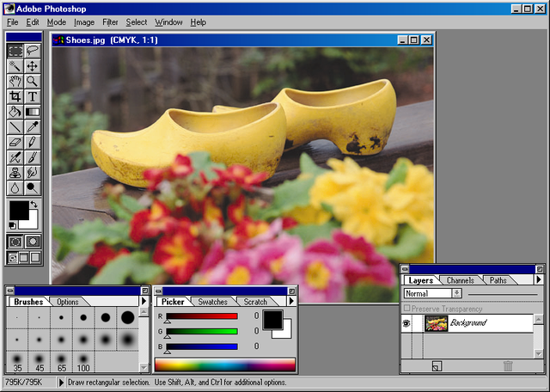The image size is (550, 392).
Task: Open the Select menu
Action: click(x=137, y=22)
